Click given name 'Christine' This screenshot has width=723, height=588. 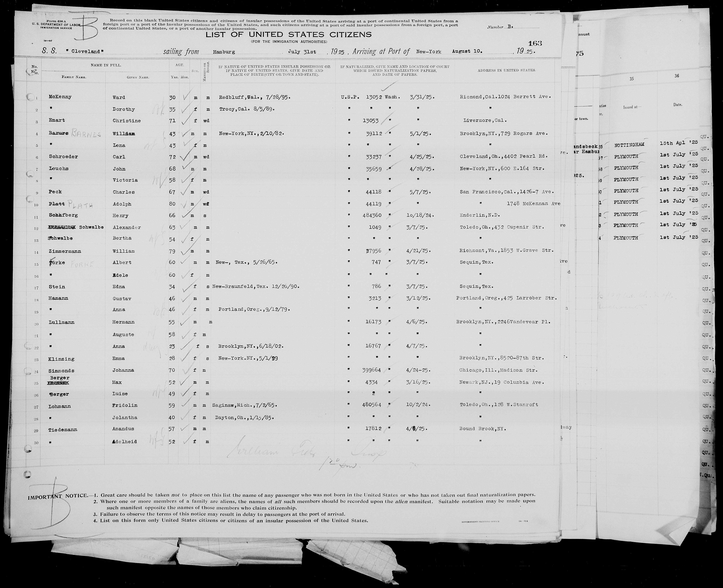coord(126,121)
